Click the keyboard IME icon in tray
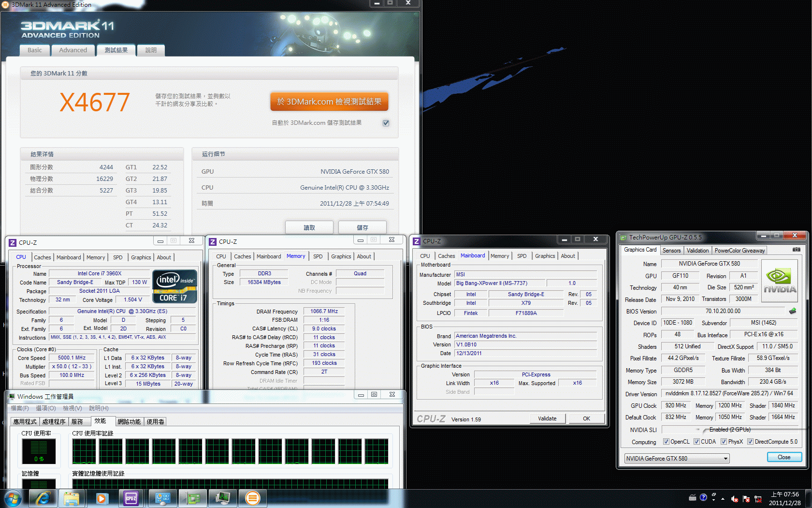 click(693, 497)
